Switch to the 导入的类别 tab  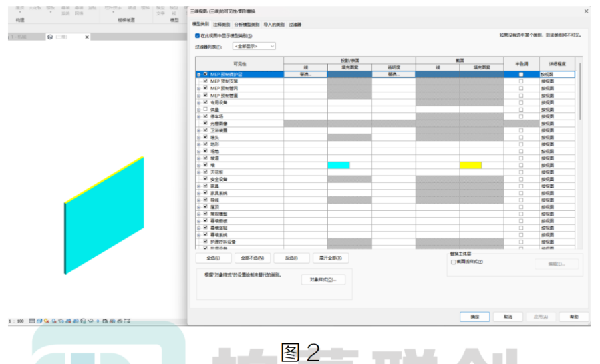click(273, 25)
